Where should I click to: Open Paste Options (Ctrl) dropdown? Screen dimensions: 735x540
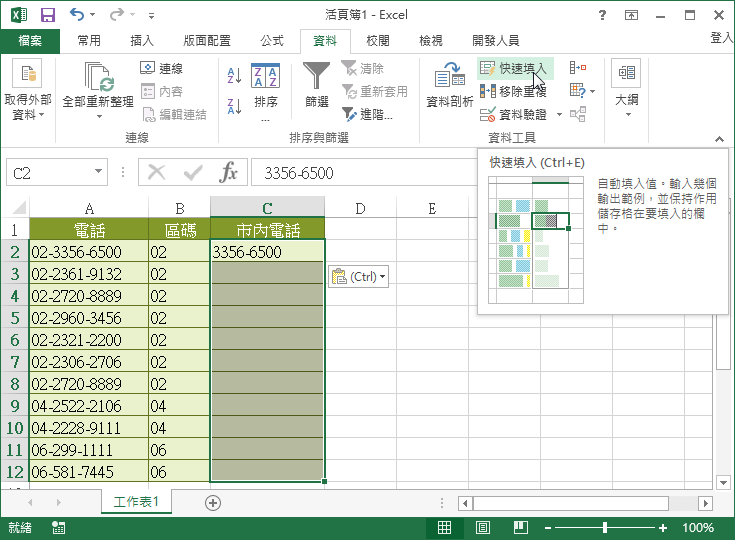click(359, 277)
